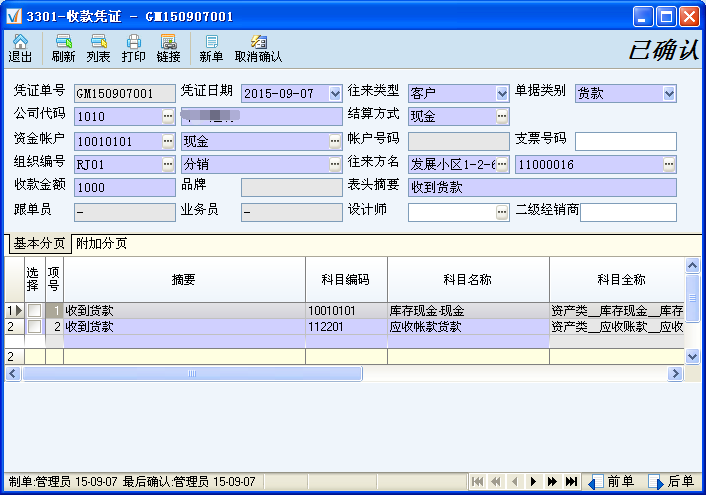Screen dimensions: 706x495
Task: Go to previous voucher via 前单
Action: tap(611, 481)
